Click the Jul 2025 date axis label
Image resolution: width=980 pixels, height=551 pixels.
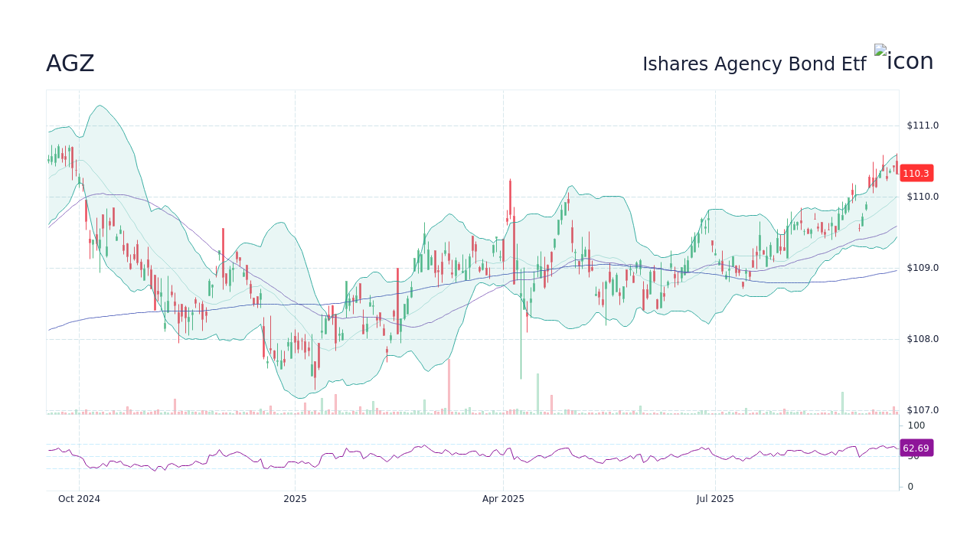tap(715, 499)
